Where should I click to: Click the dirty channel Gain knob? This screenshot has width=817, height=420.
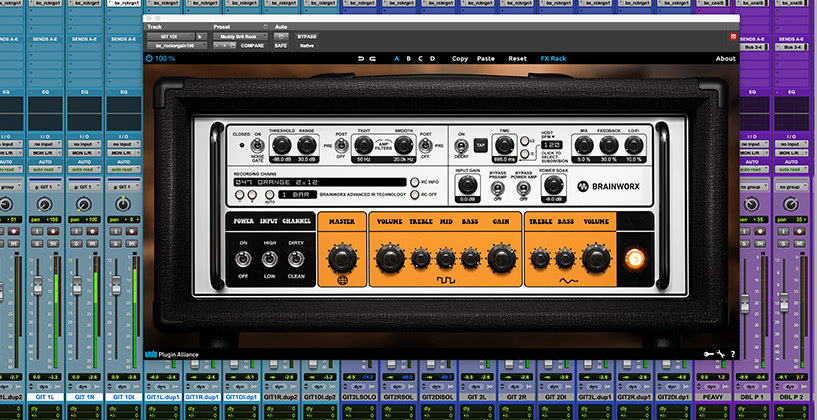[501, 258]
